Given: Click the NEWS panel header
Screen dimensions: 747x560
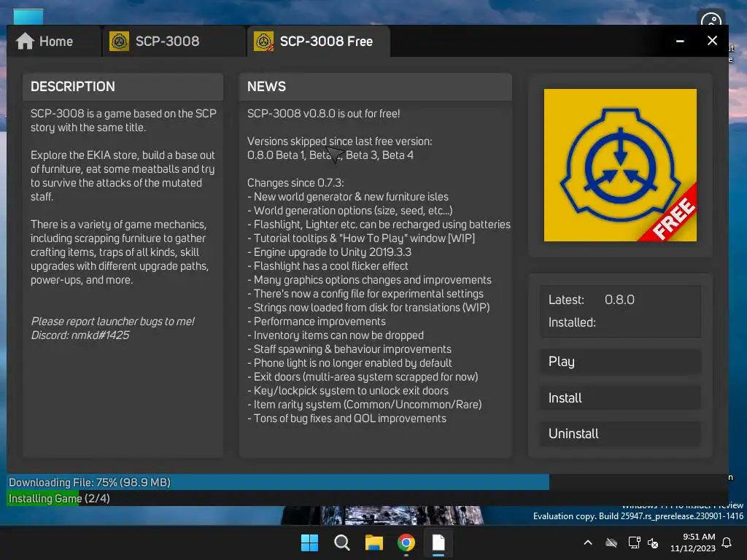Looking at the screenshot, I should pos(376,87).
